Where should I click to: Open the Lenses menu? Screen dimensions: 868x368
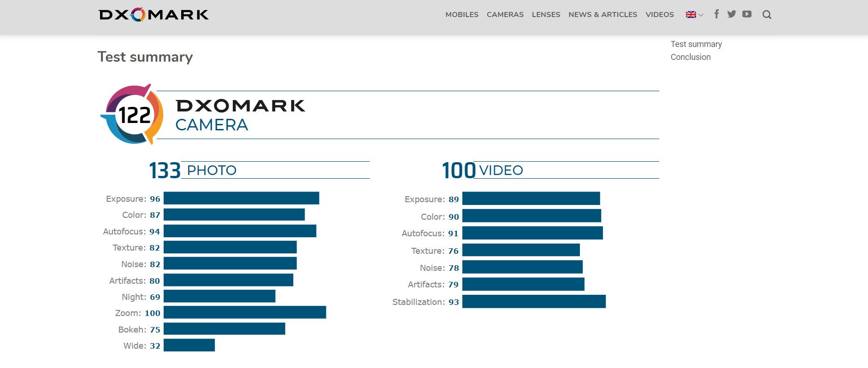click(546, 15)
